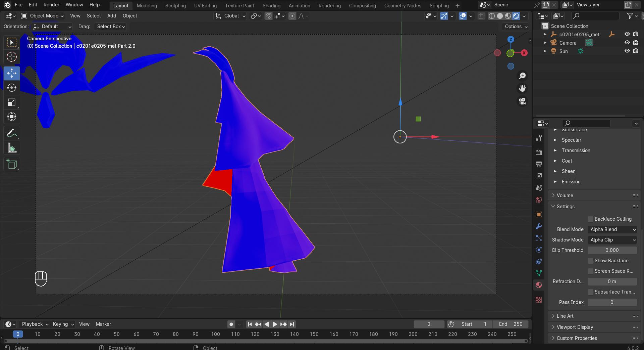This screenshot has width=644, height=350.
Task: Open the Drag Select Box dropdown
Action: pyautogui.click(x=110, y=27)
